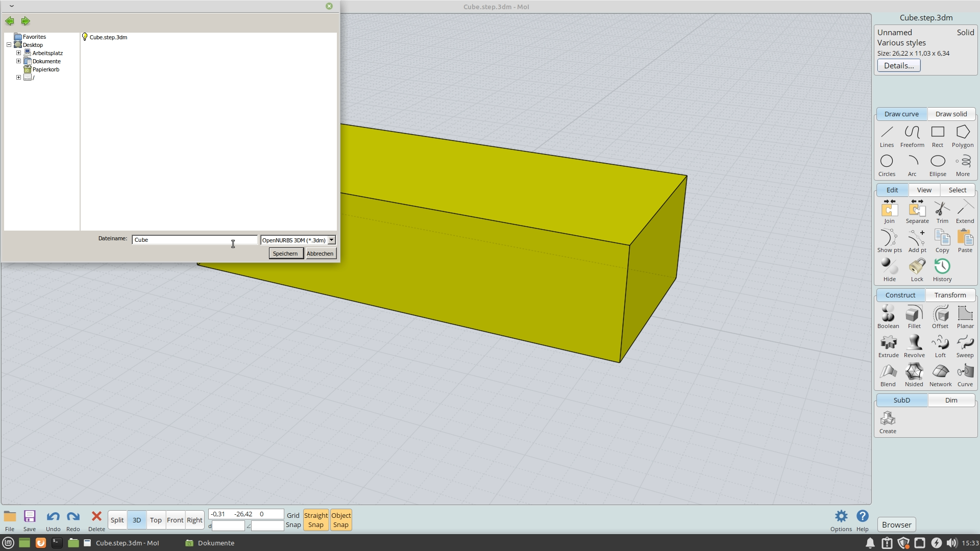This screenshot has height=551, width=980.
Task: Open the OpenNURBS 3DM file type dropdown
Action: pos(331,240)
